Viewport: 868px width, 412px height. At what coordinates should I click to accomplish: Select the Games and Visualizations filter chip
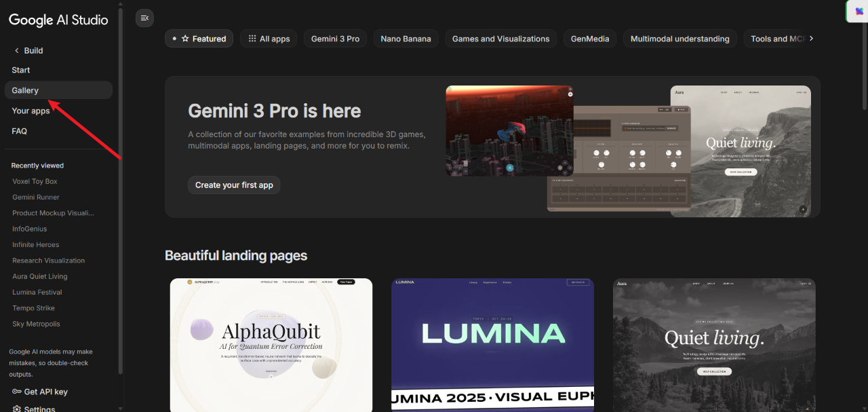click(x=500, y=39)
